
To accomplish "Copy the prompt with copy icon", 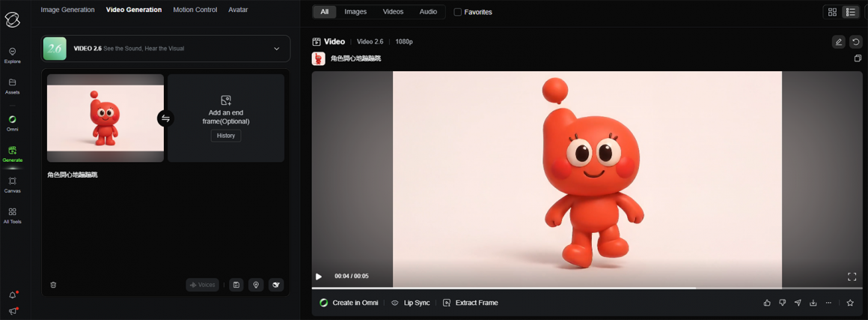I will coord(858,58).
